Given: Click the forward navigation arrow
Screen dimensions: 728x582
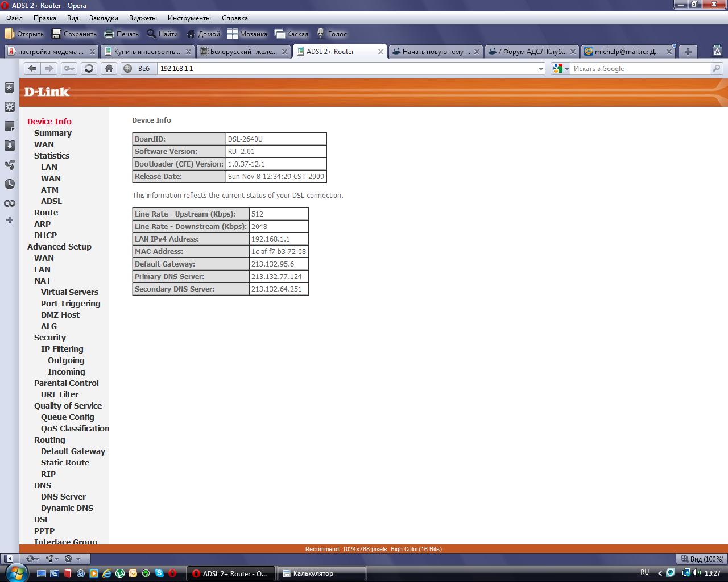Looking at the screenshot, I should click(x=49, y=69).
